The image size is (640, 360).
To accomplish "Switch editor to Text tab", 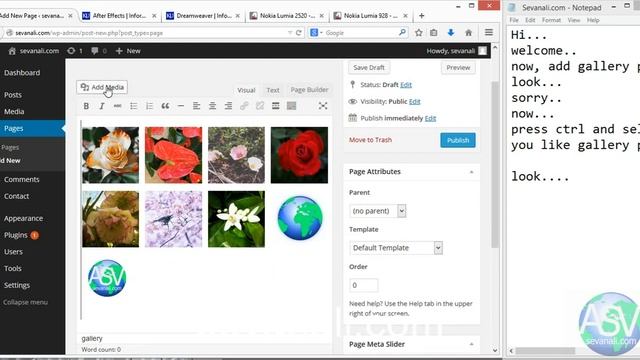I will [273, 90].
